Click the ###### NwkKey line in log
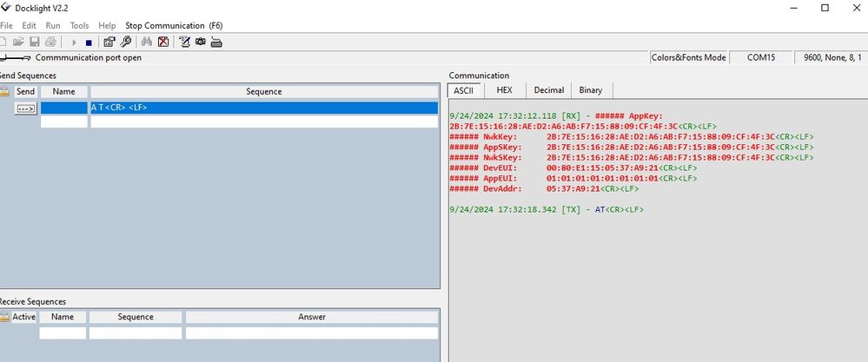868x362 pixels. coord(632,136)
